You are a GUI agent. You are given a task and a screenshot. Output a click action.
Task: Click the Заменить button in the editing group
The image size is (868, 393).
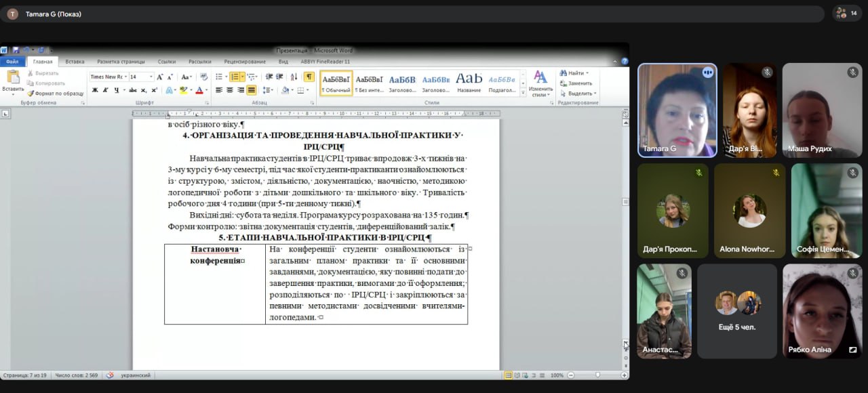[x=579, y=83]
